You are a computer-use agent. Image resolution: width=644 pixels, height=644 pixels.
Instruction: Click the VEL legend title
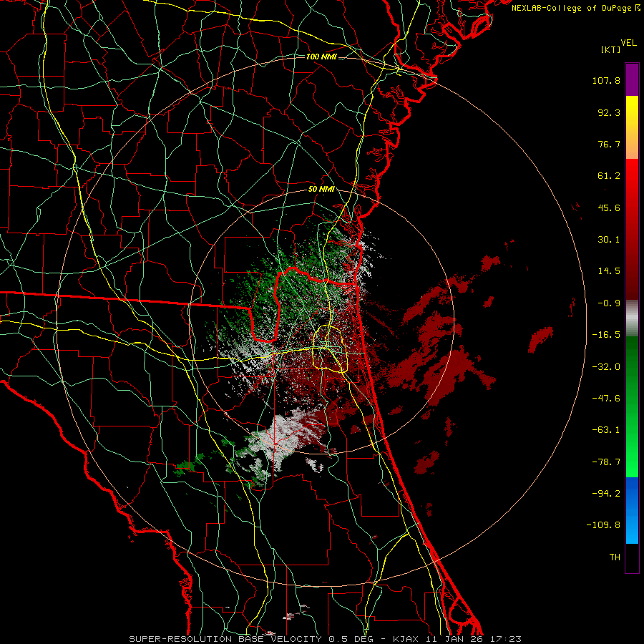click(x=628, y=43)
